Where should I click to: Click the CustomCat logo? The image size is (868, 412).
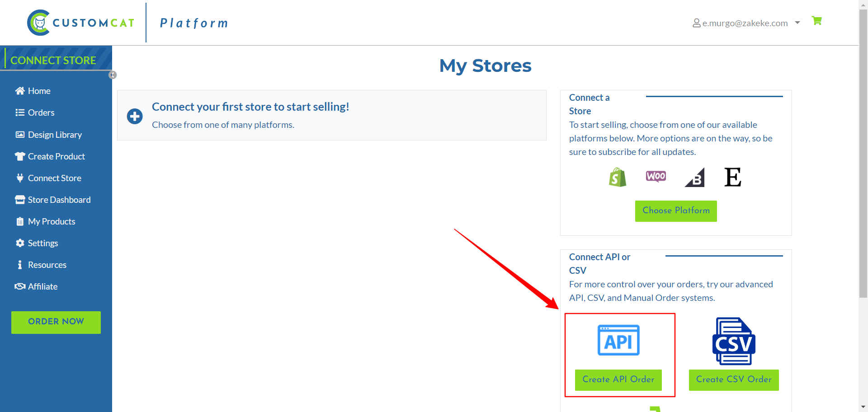(x=81, y=23)
